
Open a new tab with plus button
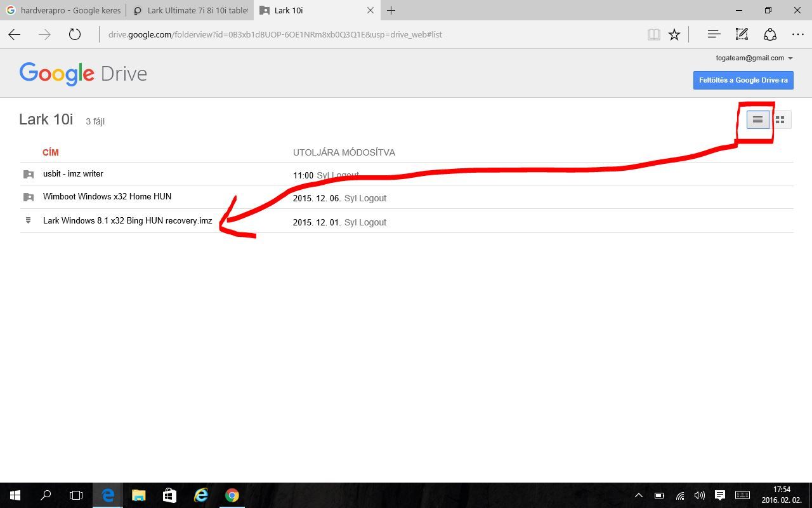391,10
